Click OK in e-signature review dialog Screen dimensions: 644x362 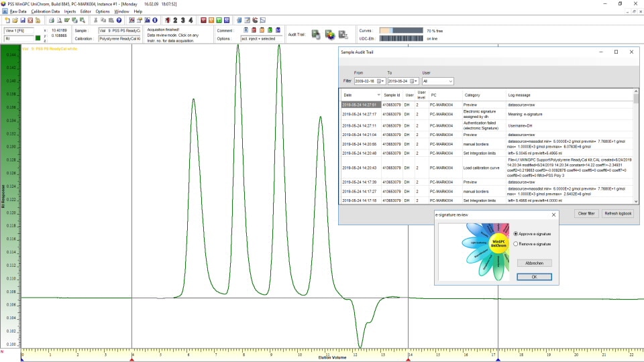[534, 277]
